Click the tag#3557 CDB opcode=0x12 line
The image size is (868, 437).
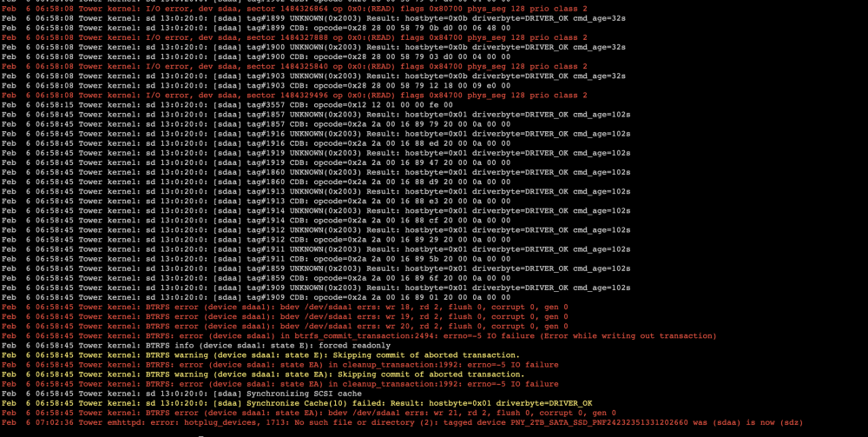(227, 104)
